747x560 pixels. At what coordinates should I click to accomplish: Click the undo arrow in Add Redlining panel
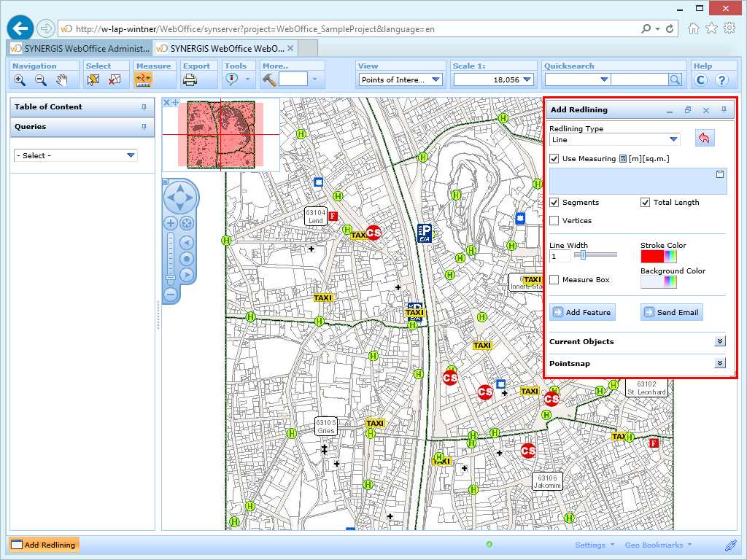[x=704, y=138]
